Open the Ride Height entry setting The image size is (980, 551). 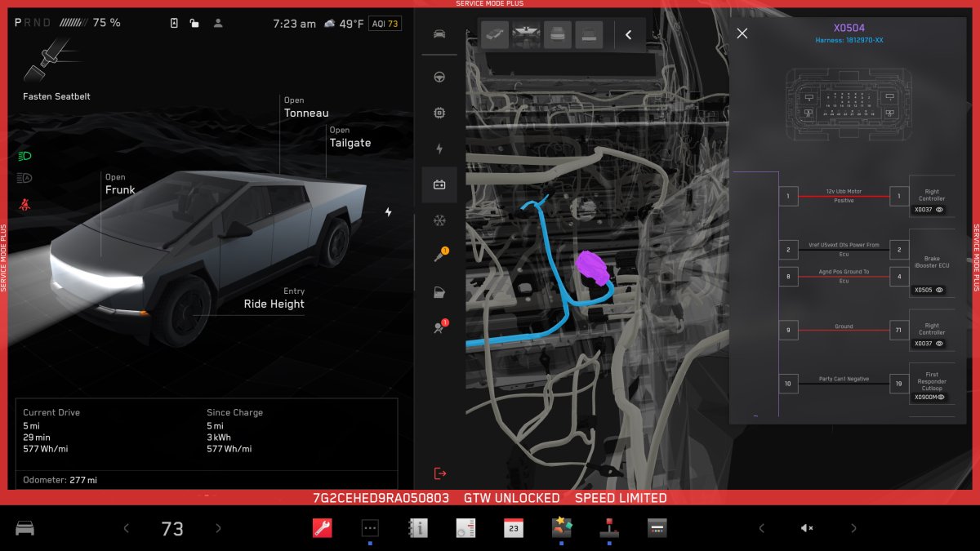coord(274,298)
